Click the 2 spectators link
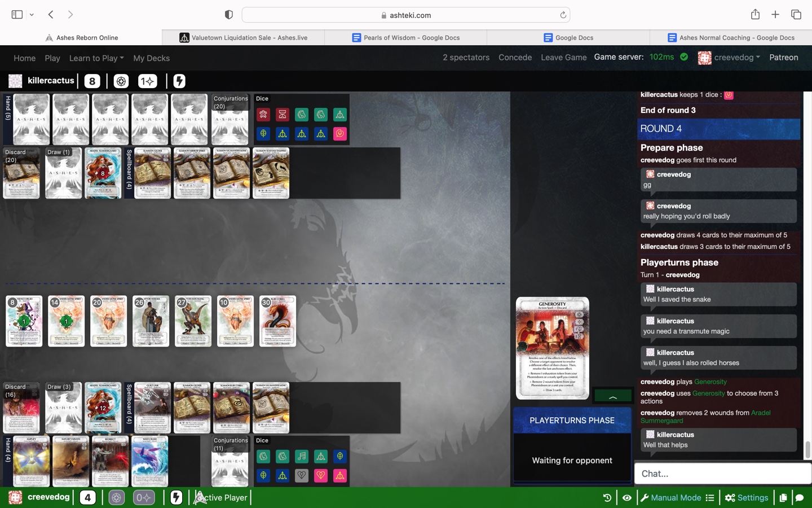This screenshot has width=812, height=508. tap(466, 58)
